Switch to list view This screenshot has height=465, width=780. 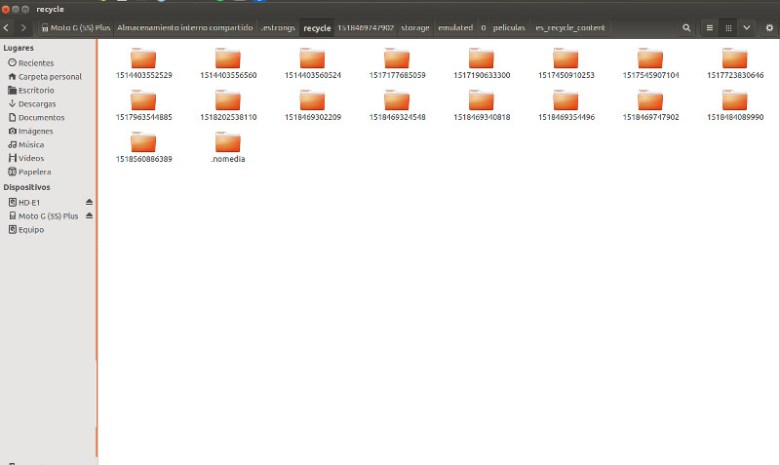710,28
